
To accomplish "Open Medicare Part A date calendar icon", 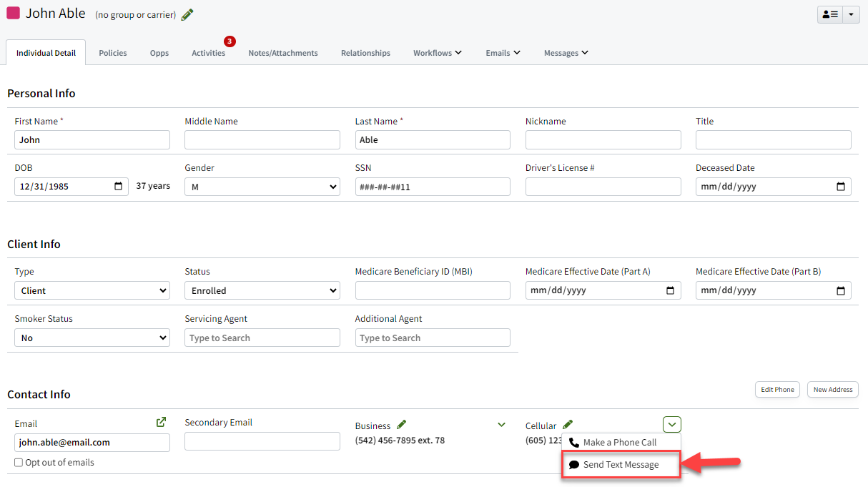I will [x=671, y=290].
